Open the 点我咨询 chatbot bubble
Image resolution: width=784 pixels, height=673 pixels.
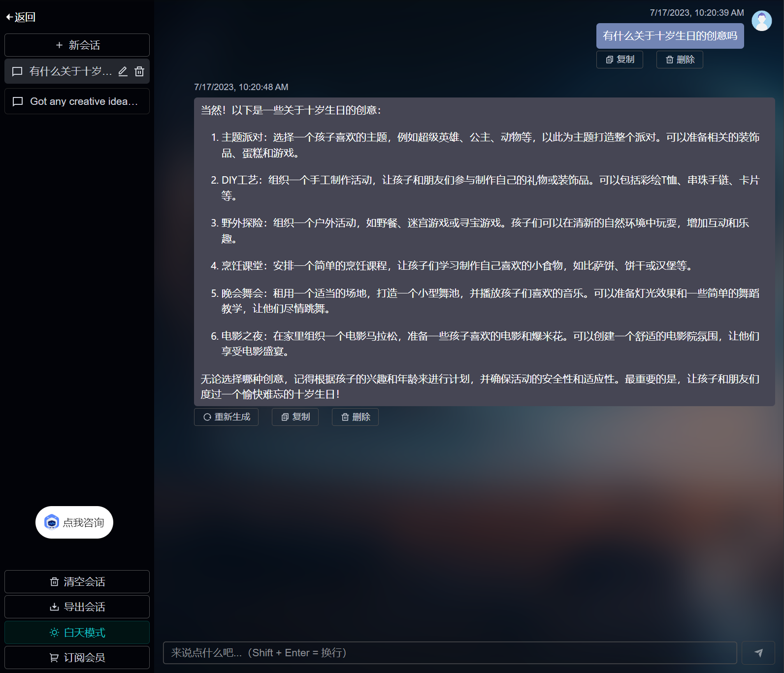74,522
